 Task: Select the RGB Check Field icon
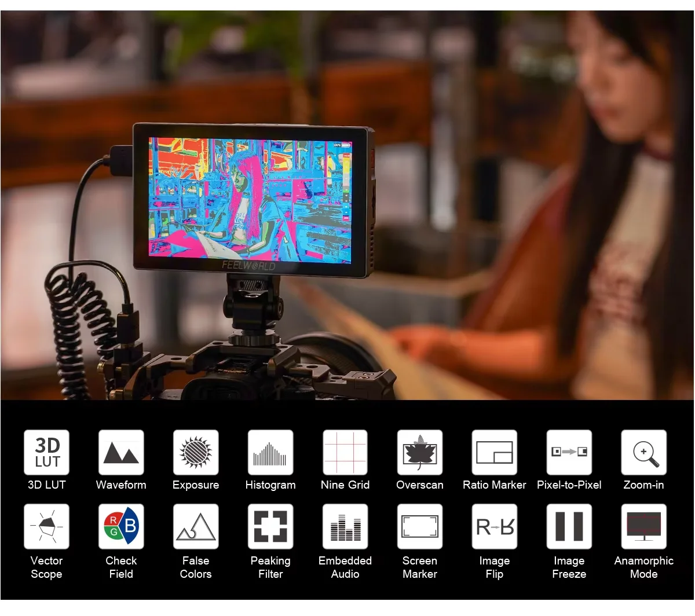coord(121,526)
